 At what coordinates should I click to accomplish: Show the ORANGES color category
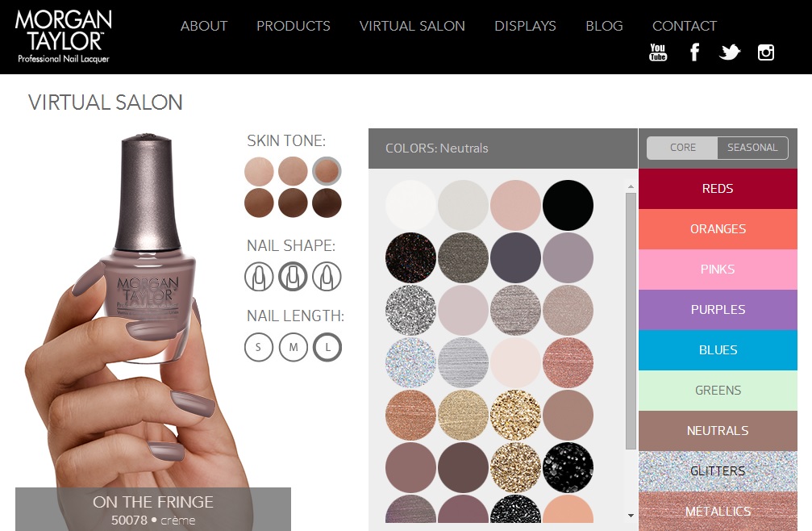click(x=718, y=229)
